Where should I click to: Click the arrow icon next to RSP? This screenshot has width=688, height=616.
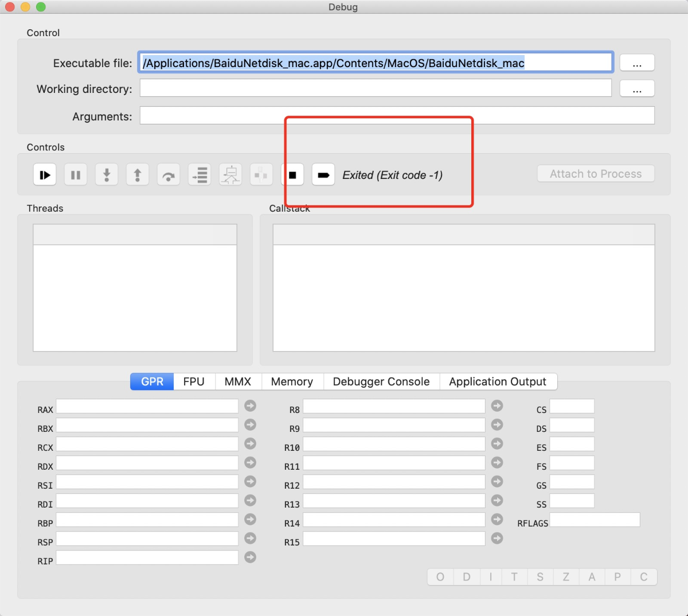point(251,539)
